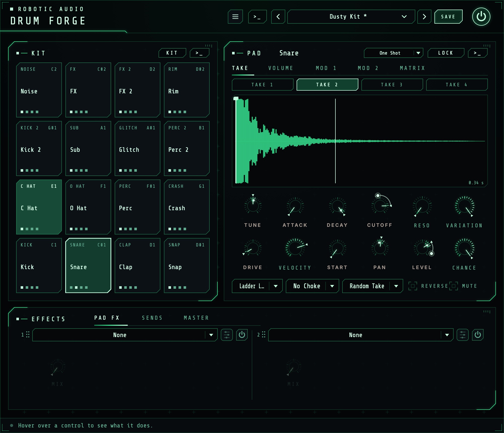Click the Velocity knob
Screen dimensions: 504x433
click(295, 248)
